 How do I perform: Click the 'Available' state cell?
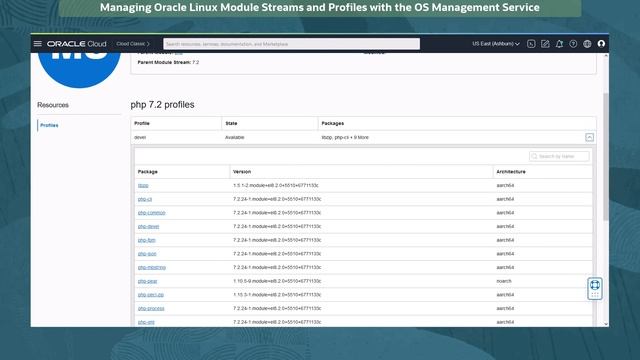235,138
